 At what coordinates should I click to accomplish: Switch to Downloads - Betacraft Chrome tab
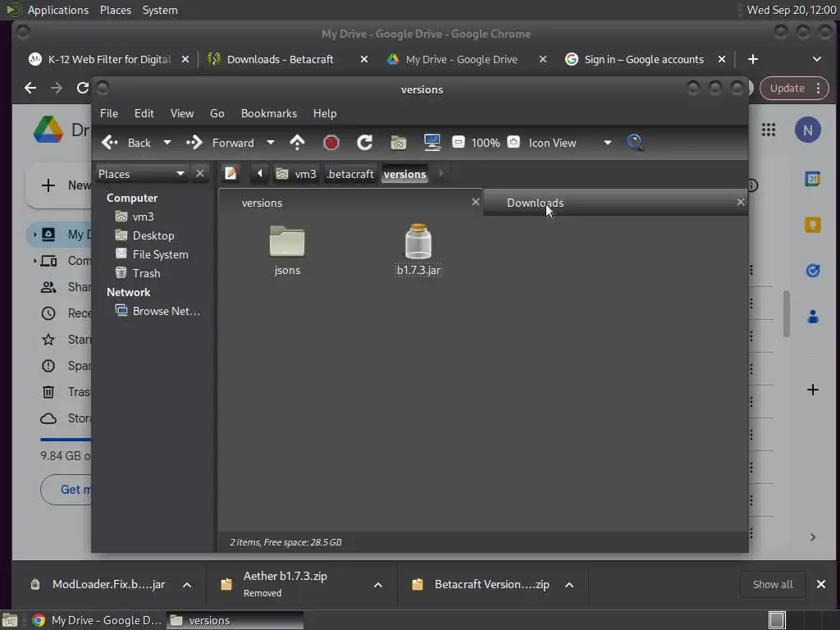tap(281, 59)
